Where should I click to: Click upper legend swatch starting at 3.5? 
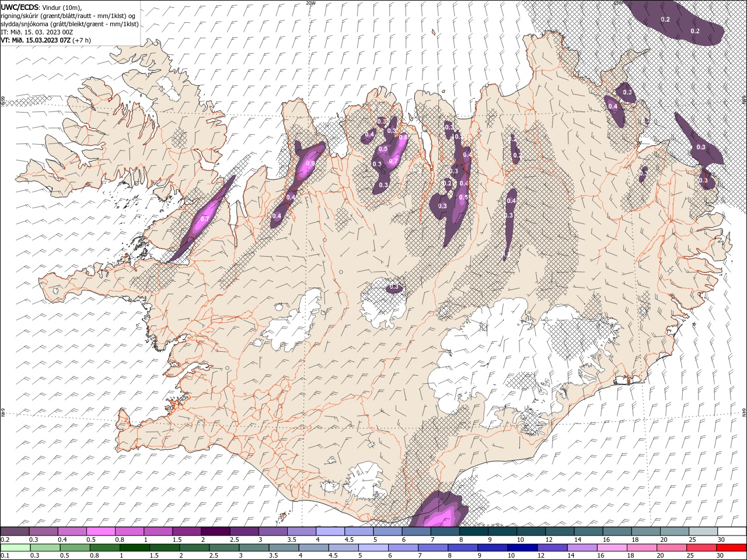click(301, 531)
